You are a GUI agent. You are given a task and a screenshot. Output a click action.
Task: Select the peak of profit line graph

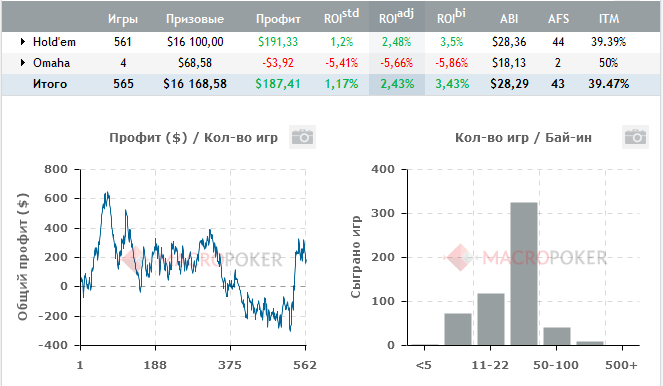(107, 193)
